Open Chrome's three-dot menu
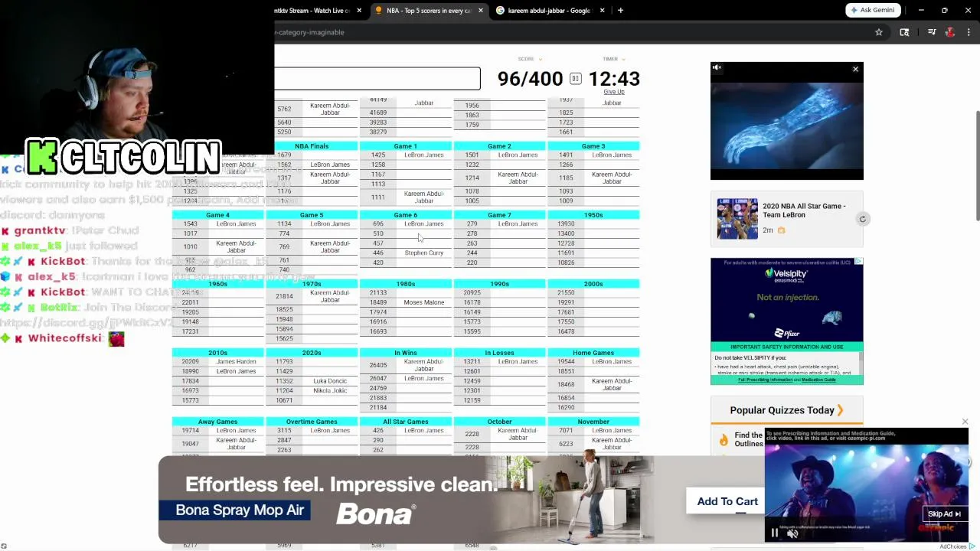980x551 pixels. [x=969, y=32]
